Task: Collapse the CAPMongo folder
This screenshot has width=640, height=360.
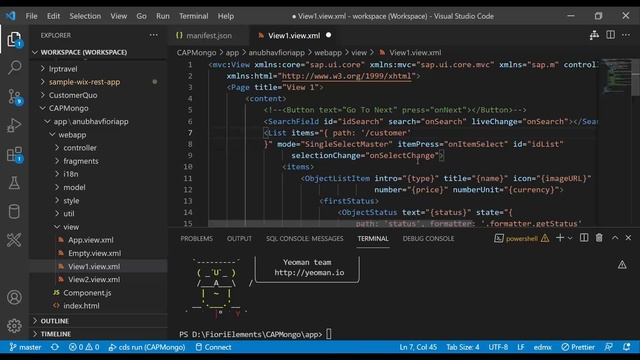Action: click(69, 108)
